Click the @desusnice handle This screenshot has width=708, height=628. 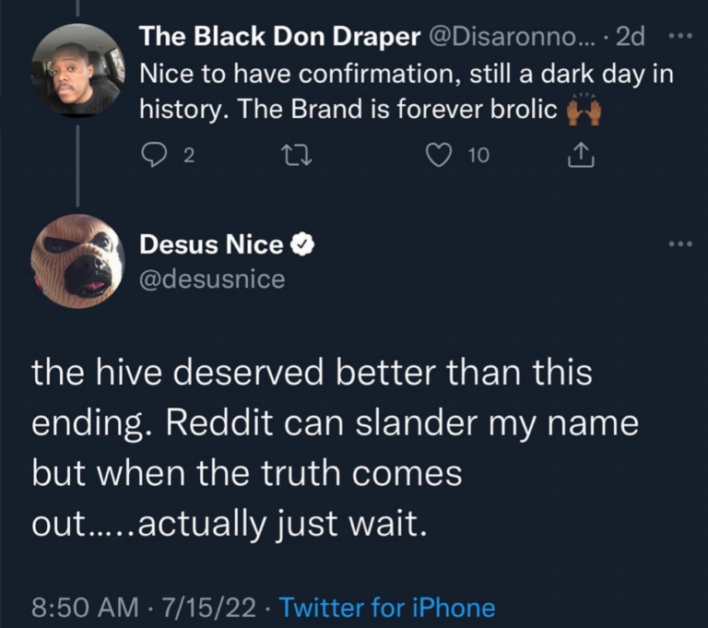pyautogui.click(x=212, y=279)
